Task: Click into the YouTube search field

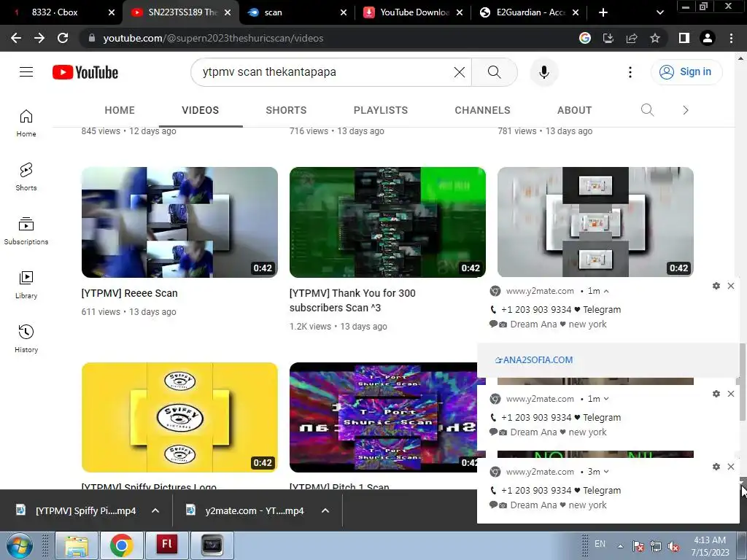Action: coord(324,72)
